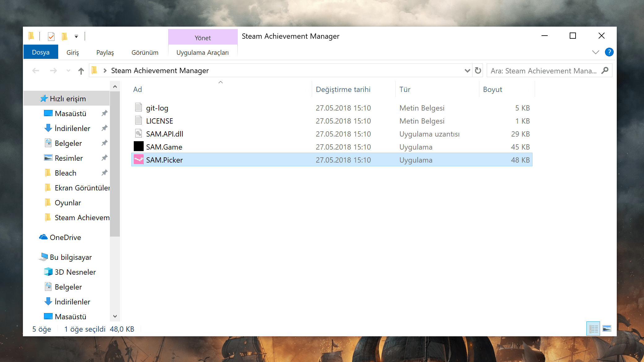Click the Ara search input field
Screen dimensions: 644x362
pos(543,71)
